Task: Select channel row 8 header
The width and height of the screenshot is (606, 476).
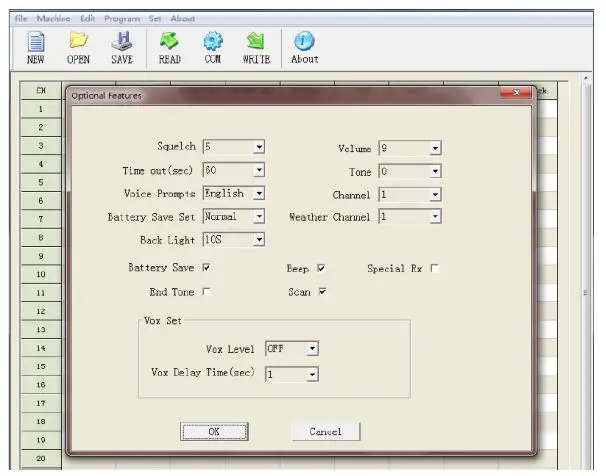Action: tap(41, 238)
